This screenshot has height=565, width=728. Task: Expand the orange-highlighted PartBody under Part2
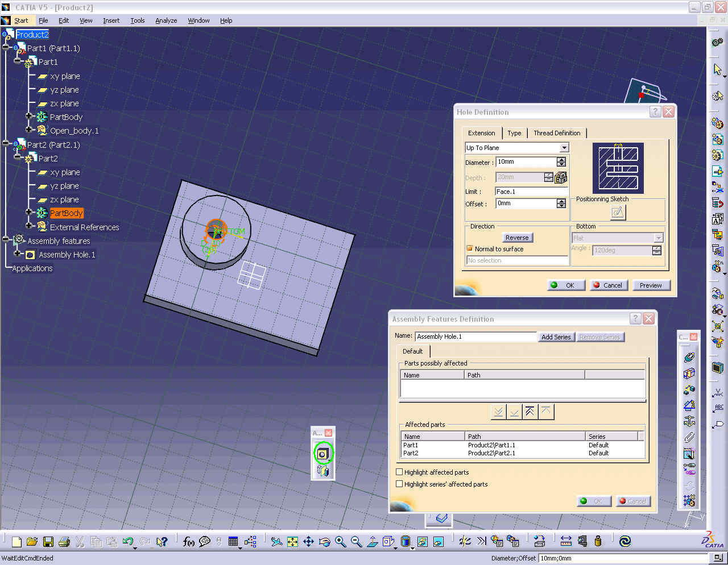pos(29,212)
